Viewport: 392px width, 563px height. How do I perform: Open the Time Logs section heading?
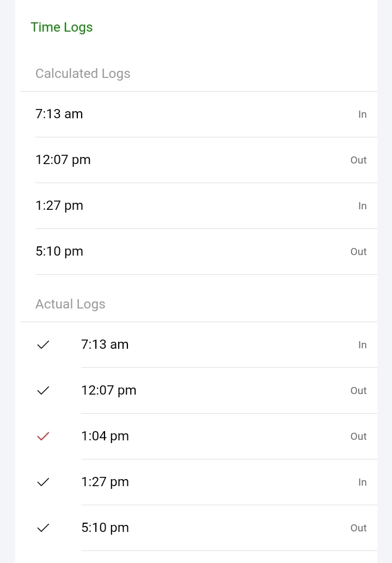pyautogui.click(x=62, y=27)
